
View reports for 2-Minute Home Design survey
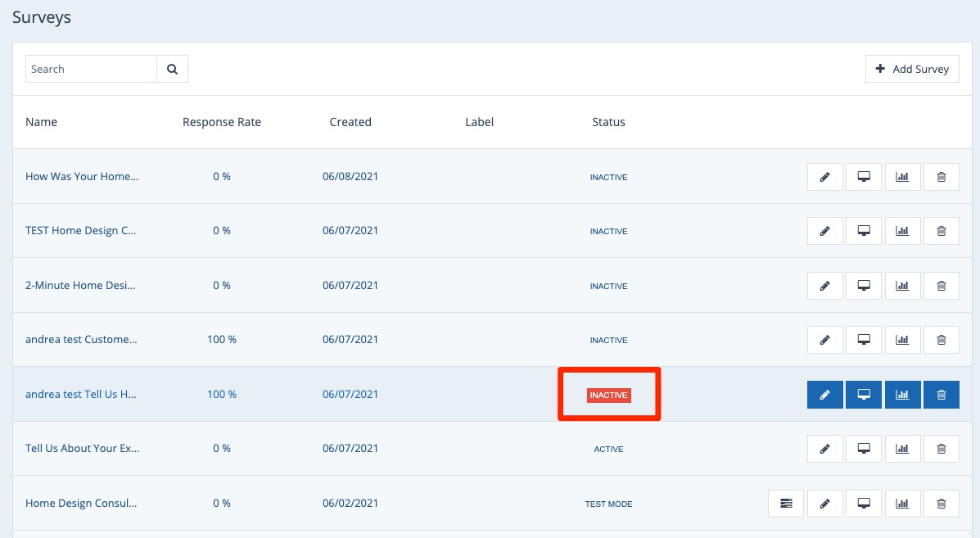coord(902,286)
